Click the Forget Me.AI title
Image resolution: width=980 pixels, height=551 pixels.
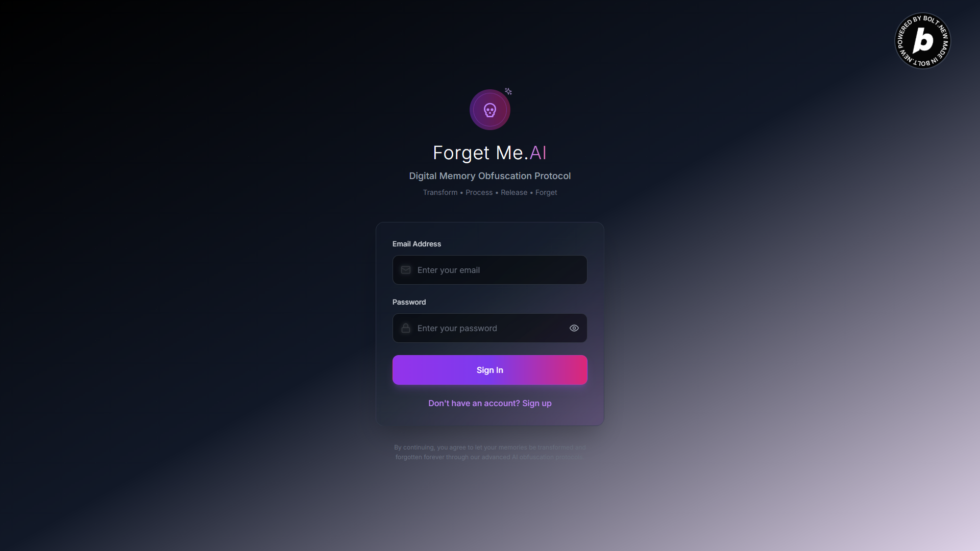point(490,153)
